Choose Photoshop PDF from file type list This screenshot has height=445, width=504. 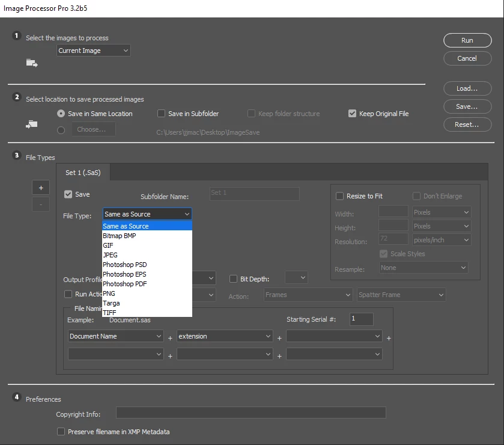pos(147,284)
